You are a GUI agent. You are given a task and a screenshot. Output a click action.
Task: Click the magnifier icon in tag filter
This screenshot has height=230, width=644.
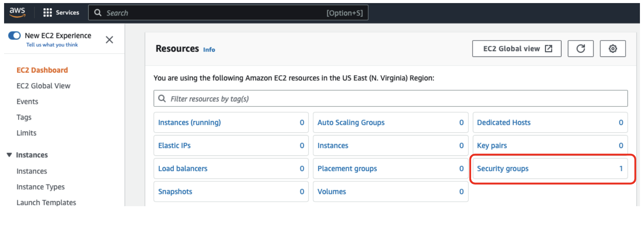pyautogui.click(x=162, y=98)
